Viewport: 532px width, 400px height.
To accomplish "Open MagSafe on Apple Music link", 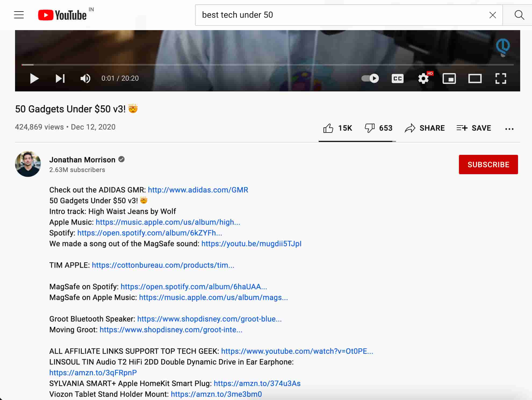I will [x=213, y=297].
